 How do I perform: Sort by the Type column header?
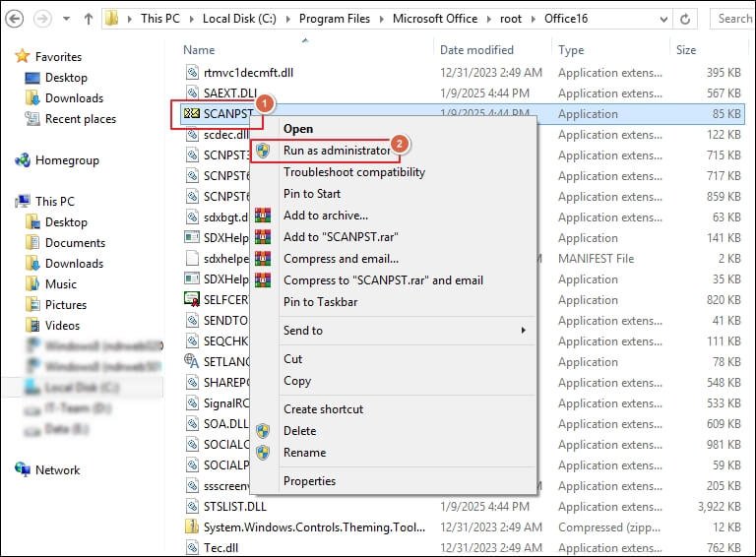[571, 50]
